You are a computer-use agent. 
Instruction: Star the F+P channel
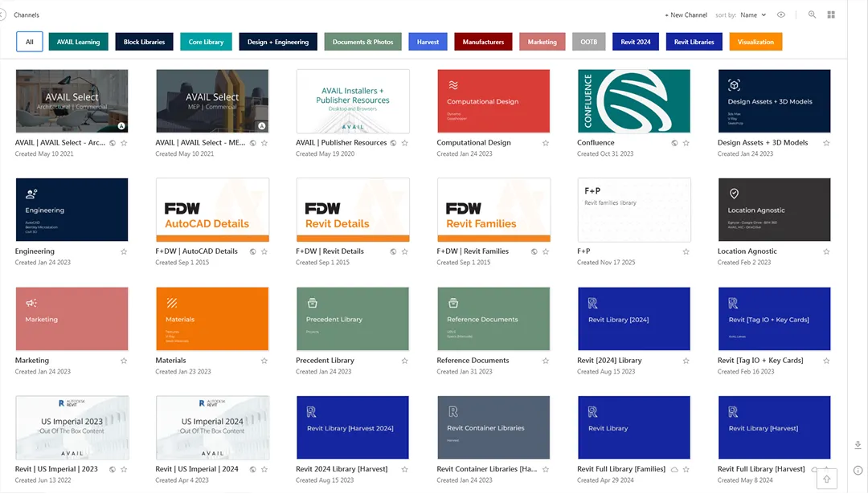click(686, 251)
